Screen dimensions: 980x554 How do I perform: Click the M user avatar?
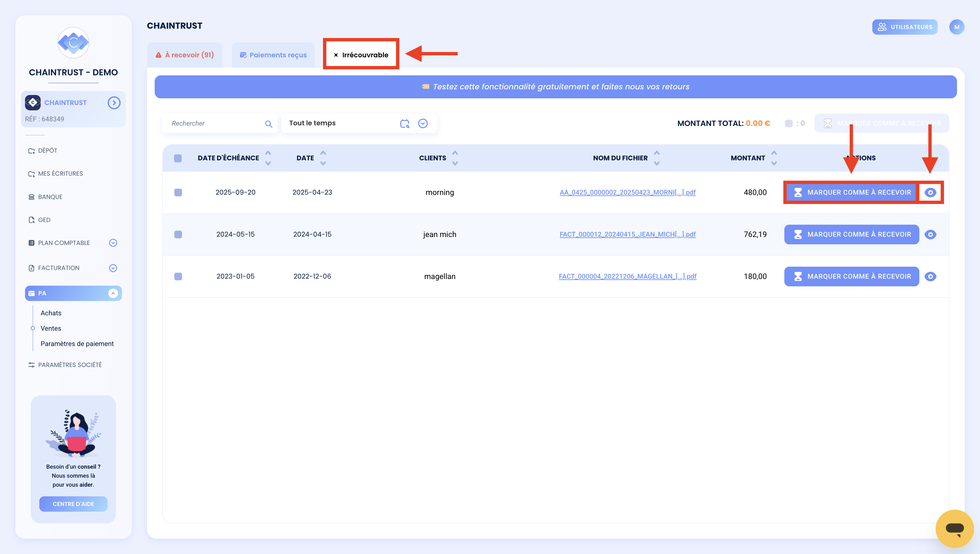[956, 27]
